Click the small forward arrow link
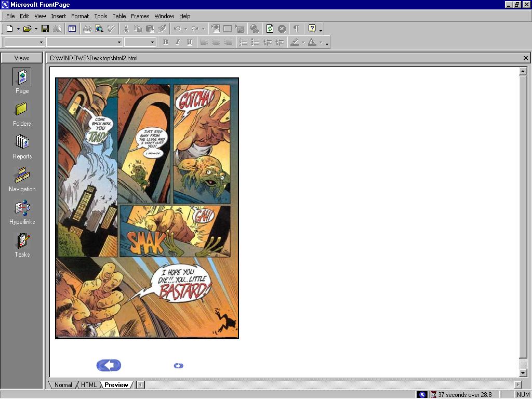 pos(179,366)
